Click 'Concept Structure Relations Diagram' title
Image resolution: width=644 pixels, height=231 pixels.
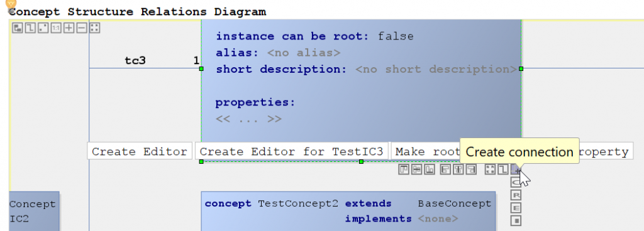(138, 12)
